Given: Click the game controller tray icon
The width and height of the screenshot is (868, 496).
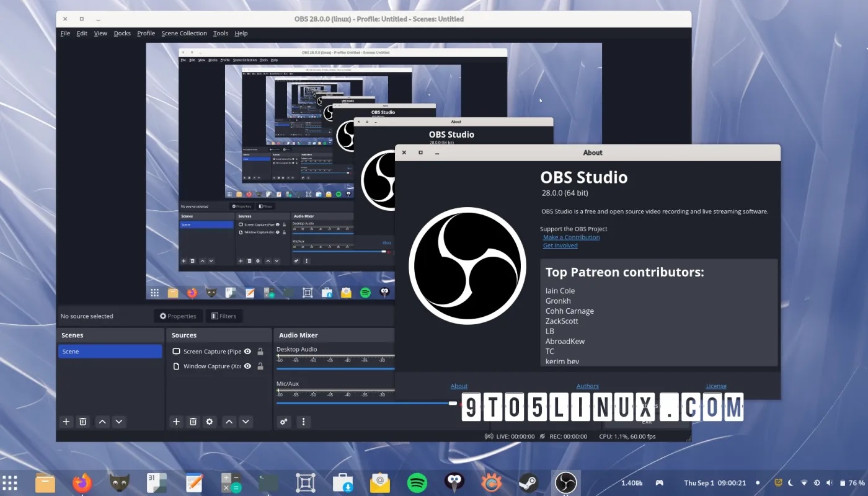Looking at the screenshot, I should [x=660, y=482].
